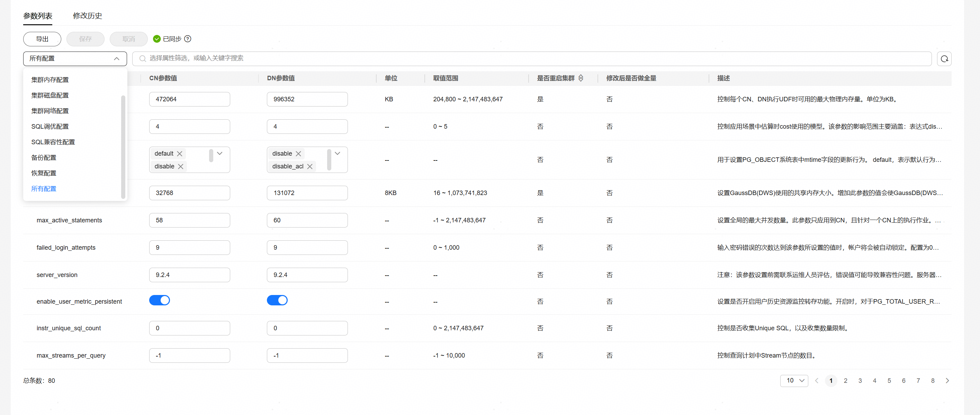Click the previous page arrow

pos(816,380)
